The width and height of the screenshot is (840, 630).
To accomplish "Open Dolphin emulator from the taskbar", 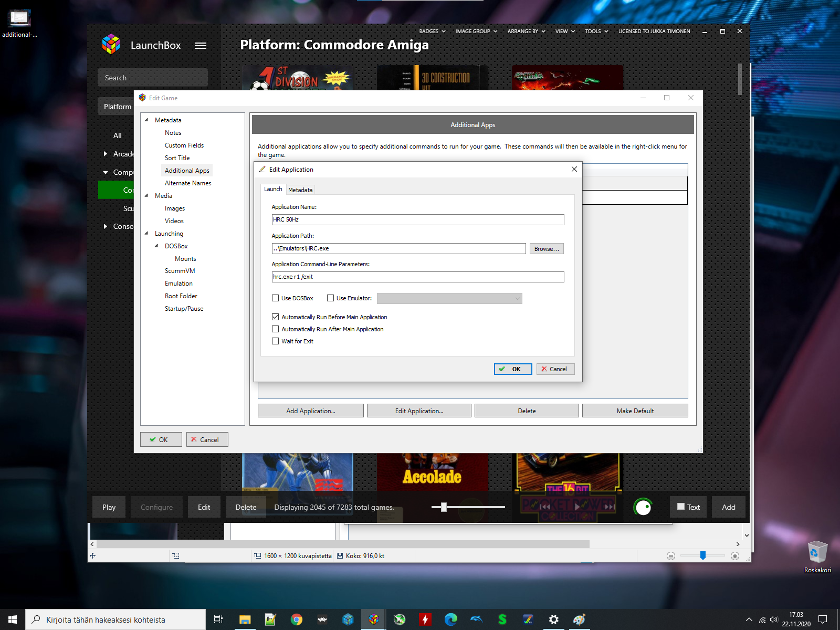I will 477,619.
